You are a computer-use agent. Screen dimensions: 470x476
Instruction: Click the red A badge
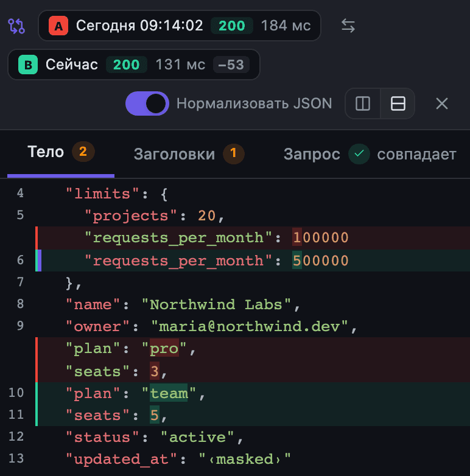pos(58,26)
